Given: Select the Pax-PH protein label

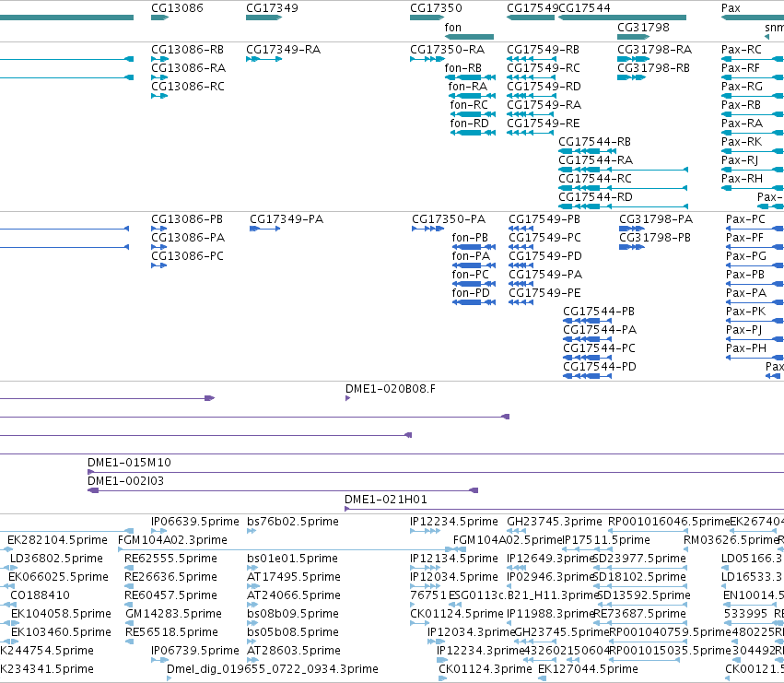Looking at the screenshot, I should (745, 348).
